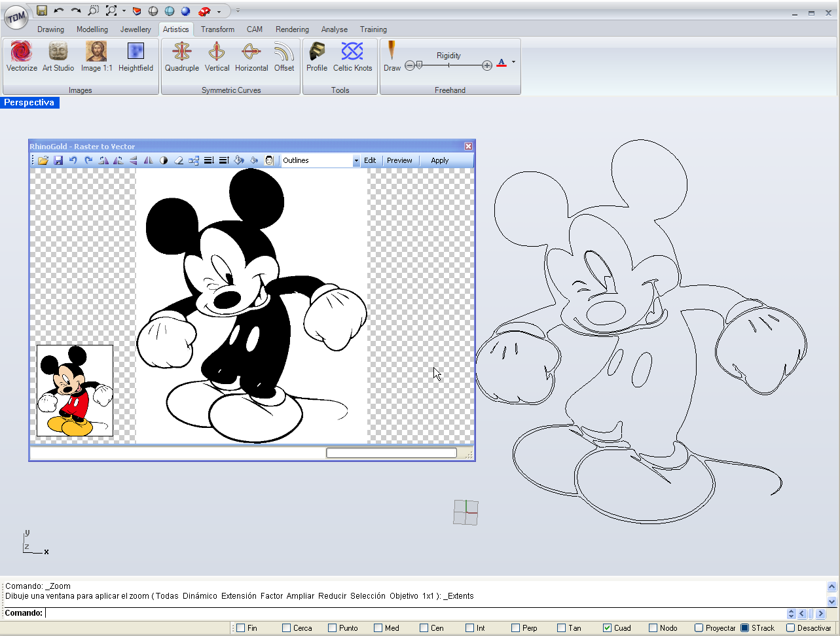Click Edit in Raster to Vector
Image resolution: width=840 pixels, height=636 pixels.
(370, 160)
